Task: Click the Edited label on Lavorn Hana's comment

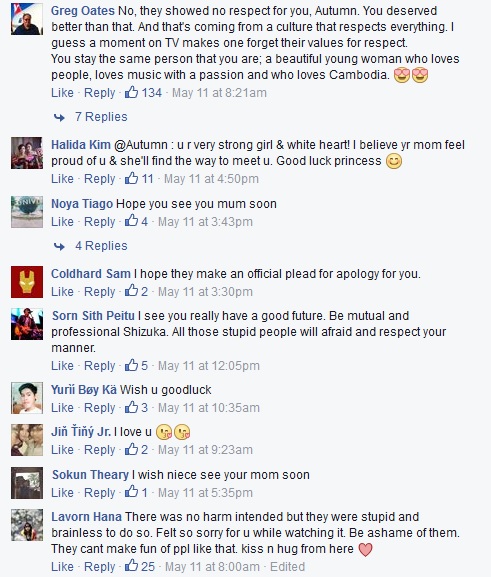Action: [287, 567]
